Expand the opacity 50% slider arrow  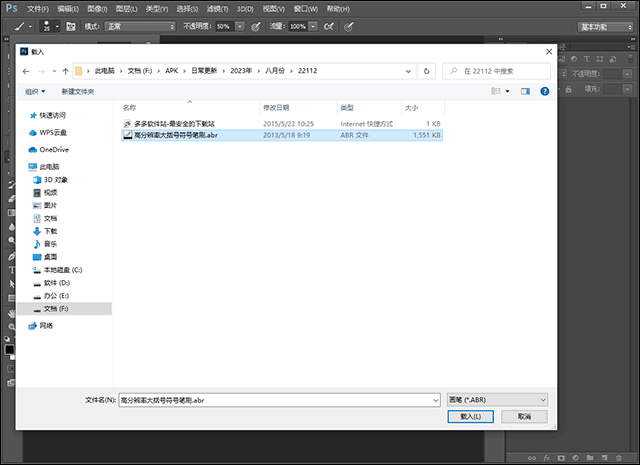[240, 27]
